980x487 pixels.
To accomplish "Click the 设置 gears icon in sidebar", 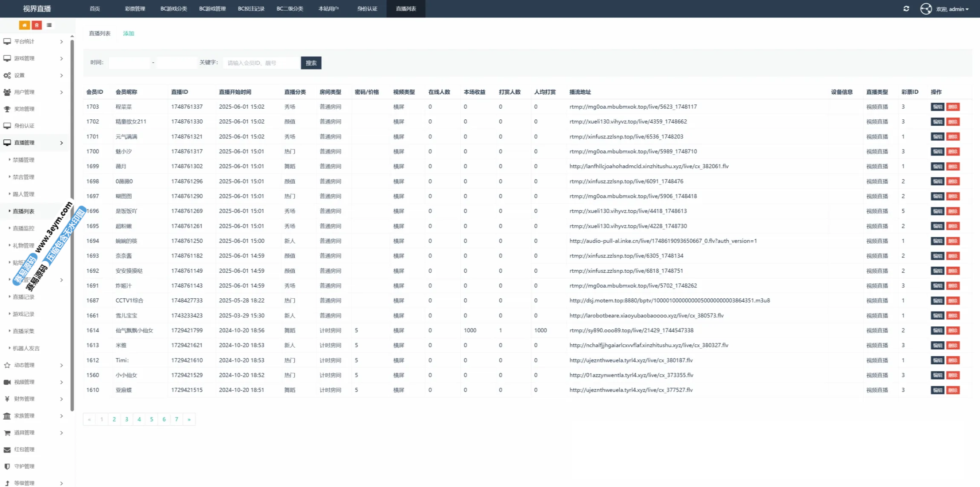I will (7, 75).
